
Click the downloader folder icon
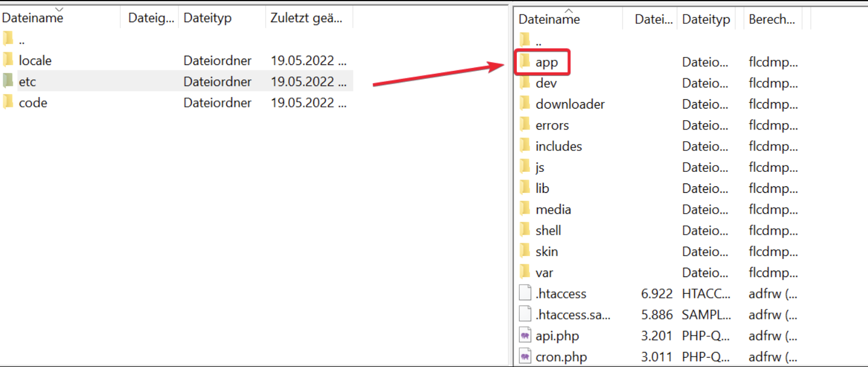pyautogui.click(x=524, y=104)
